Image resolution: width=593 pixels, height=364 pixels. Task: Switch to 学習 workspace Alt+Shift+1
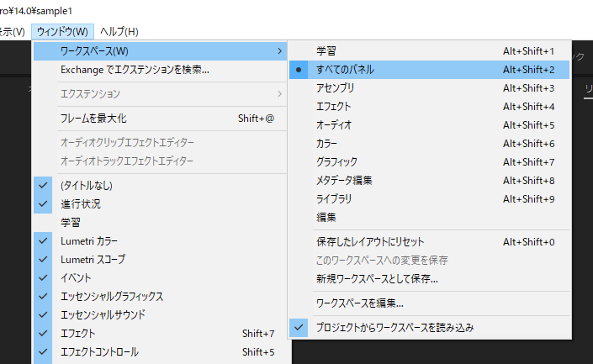[429, 51]
